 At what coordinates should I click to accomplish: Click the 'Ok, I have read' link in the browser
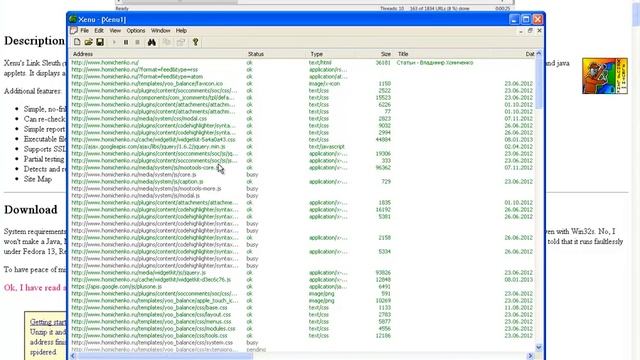(35, 288)
